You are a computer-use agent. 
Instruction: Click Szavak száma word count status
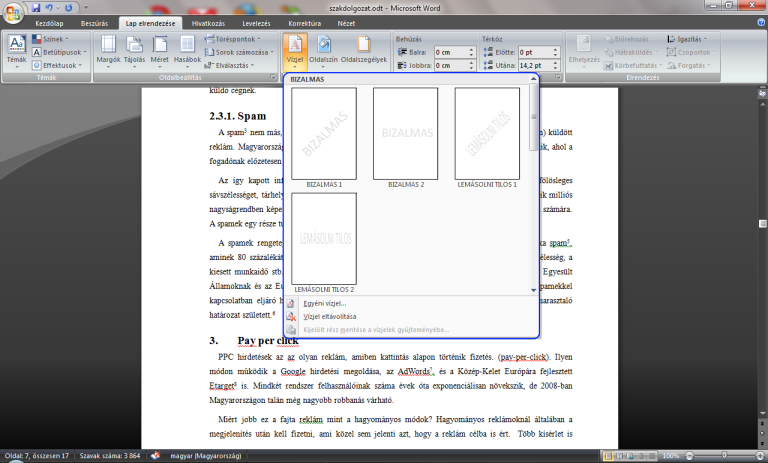tap(110, 456)
